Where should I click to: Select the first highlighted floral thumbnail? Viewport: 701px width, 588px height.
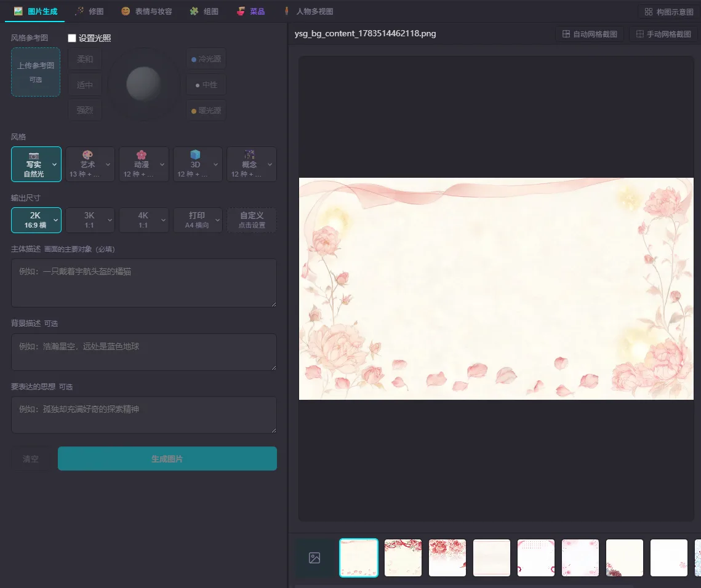[x=359, y=558]
